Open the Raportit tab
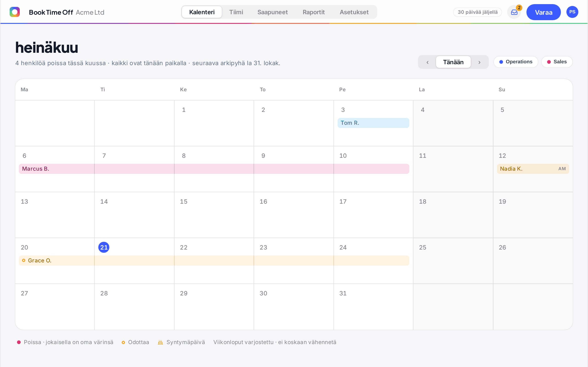 [314, 12]
